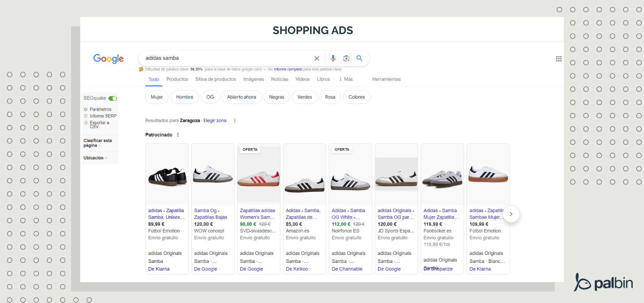Click the De Kelkoo link

coord(297,269)
